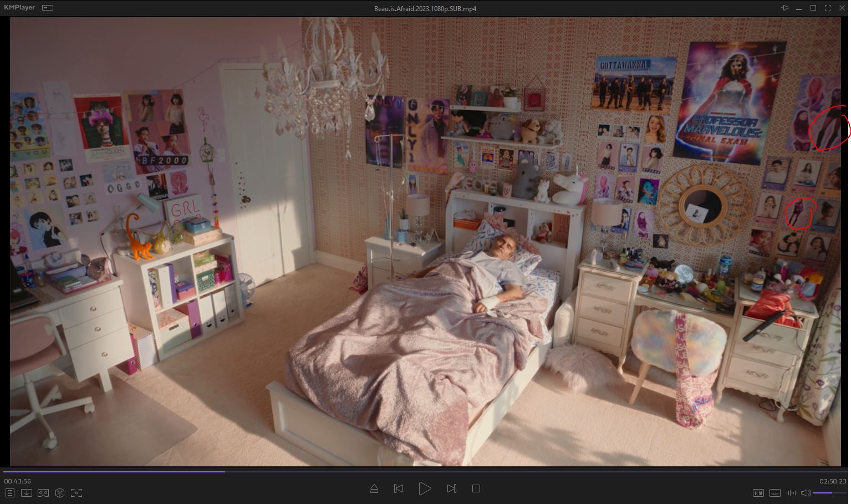Click the screen capture frame icon
851x504 pixels.
pos(77,493)
